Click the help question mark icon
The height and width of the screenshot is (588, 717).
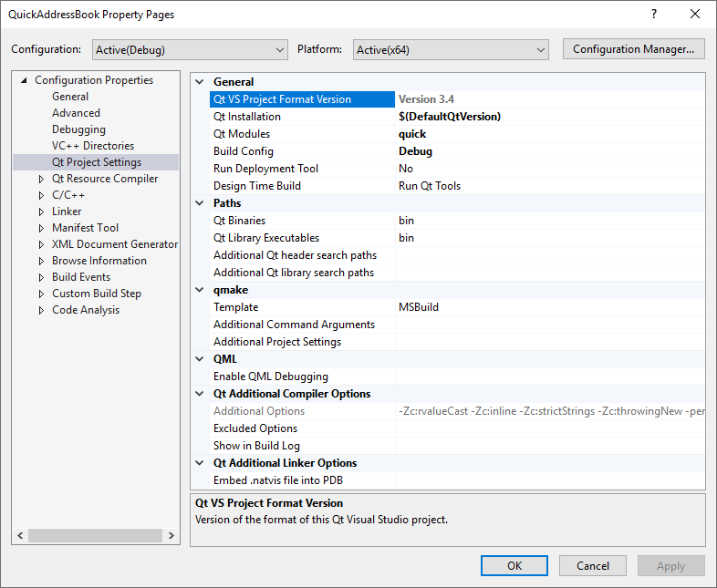tap(653, 15)
